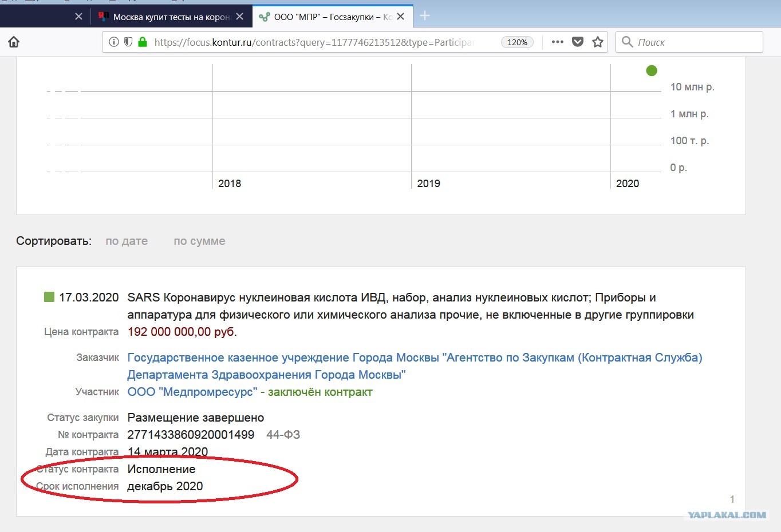Switch to Москва купит тесты tab

click(171, 17)
